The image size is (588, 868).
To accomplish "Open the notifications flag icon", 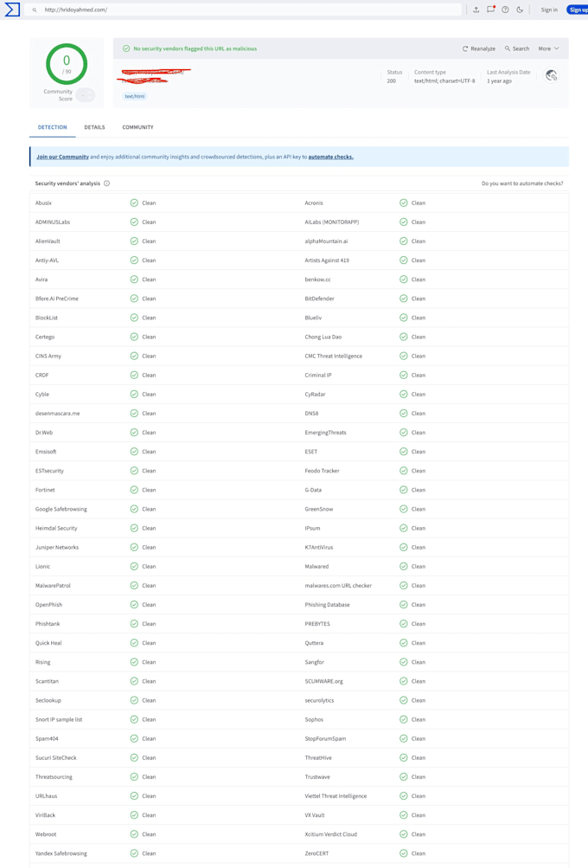I will pyautogui.click(x=490, y=10).
